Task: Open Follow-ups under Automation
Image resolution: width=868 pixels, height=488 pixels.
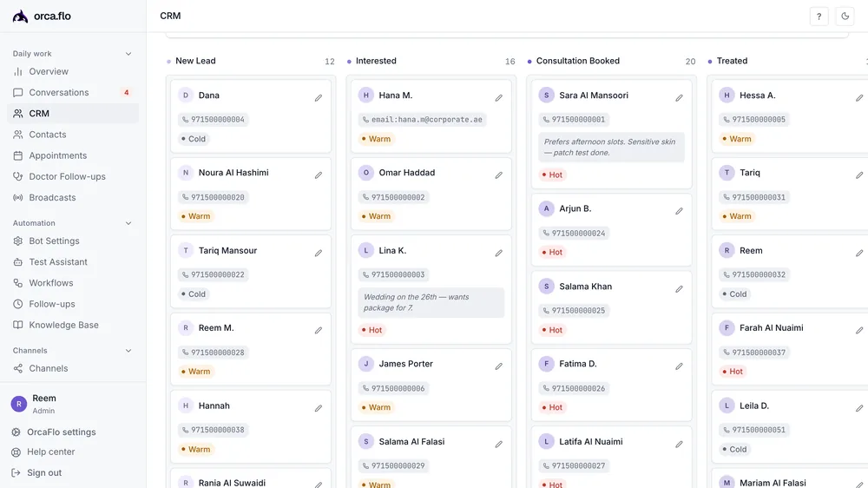Action: 73,304
